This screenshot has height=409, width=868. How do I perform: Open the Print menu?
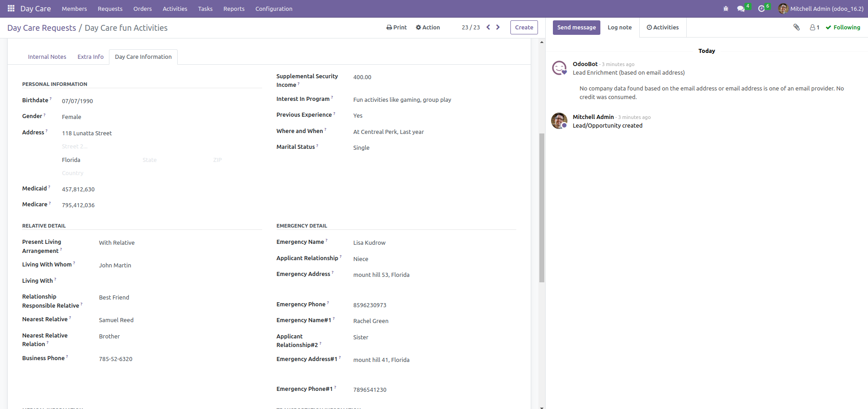click(x=396, y=28)
